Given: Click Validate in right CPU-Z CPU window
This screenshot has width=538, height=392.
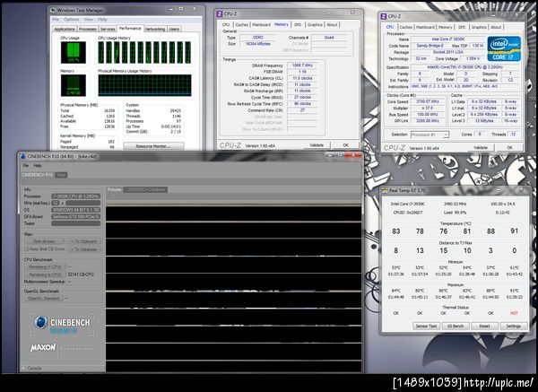Looking at the screenshot, I should pyautogui.click(x=481, y=148).
